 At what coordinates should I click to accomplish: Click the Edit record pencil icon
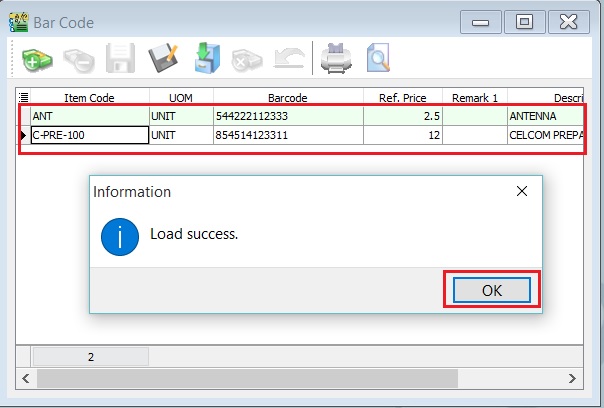click(163, 61)
